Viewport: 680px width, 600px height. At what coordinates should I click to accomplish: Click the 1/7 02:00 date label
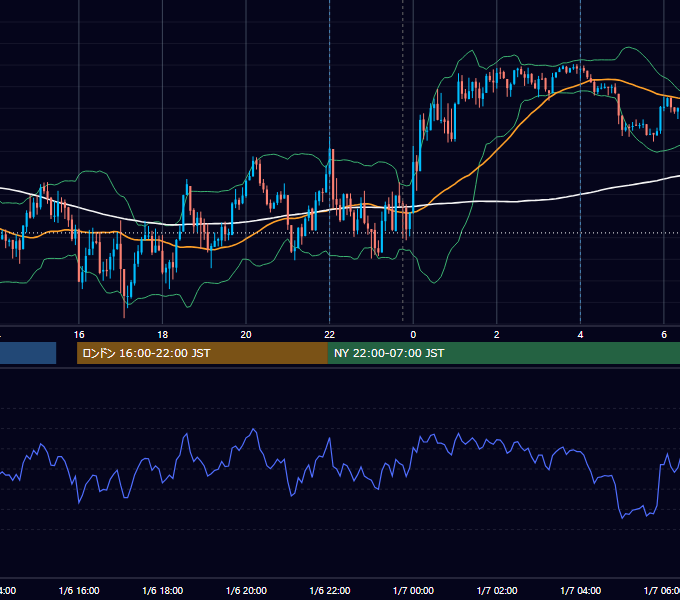(x=497, y=590)
